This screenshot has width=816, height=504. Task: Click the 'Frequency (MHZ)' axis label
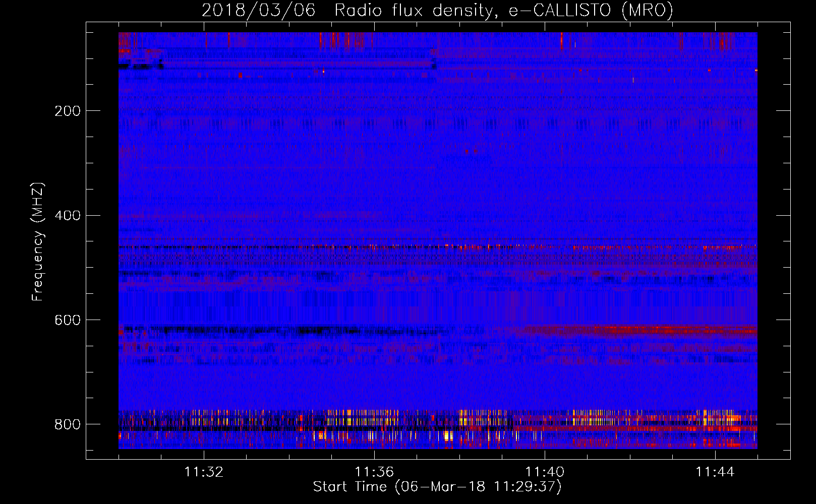click(x=38, y=242)
